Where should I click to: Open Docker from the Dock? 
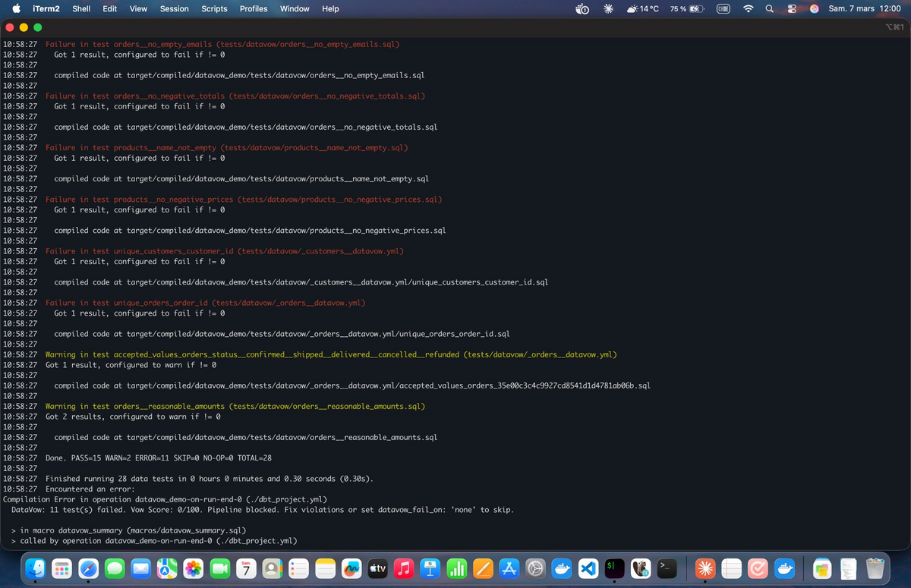click(560, 568)
